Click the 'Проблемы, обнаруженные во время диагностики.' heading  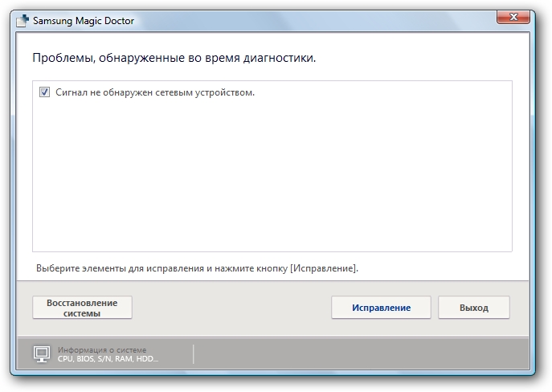174,58
